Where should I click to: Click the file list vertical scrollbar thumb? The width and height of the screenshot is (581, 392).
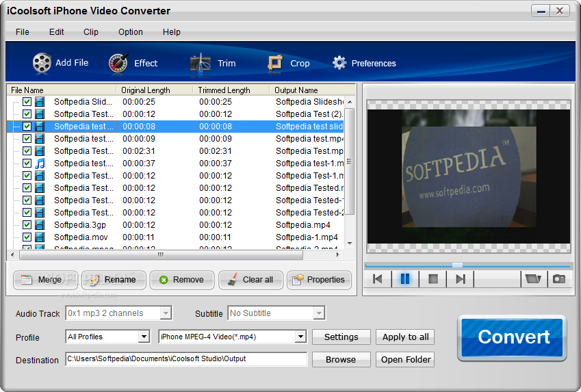point(349,161)
